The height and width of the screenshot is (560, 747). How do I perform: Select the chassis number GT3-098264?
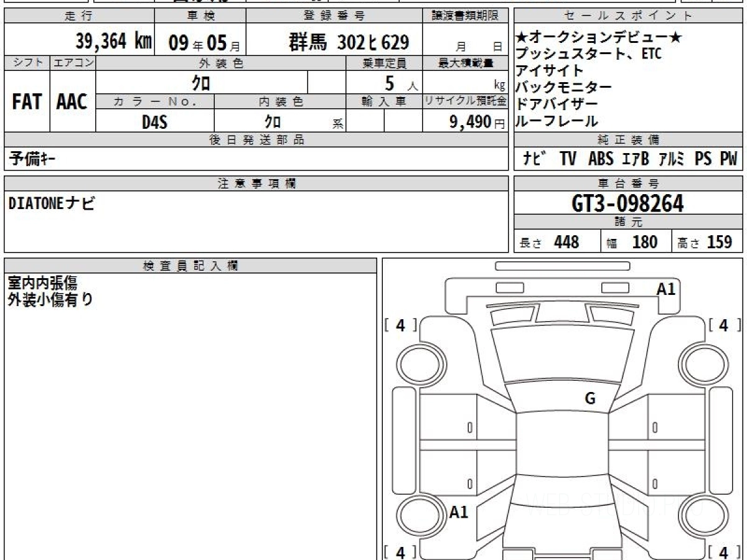(x=627, y=203)
